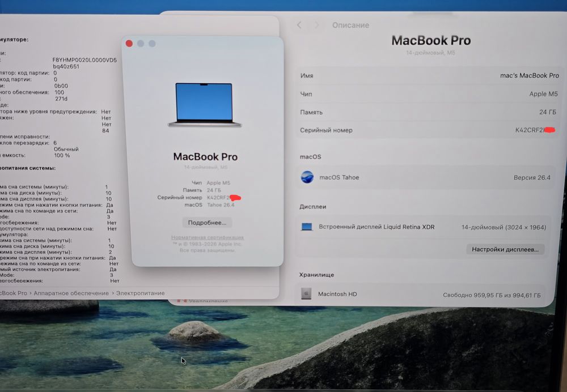The width and height of the screenshot is (567, 392).
Task: Select the 100 % capacity value
Action: coord(62,155)
